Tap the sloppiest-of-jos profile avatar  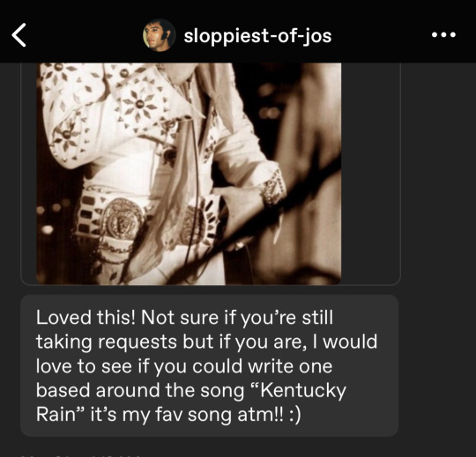click(x=159, y=35)
